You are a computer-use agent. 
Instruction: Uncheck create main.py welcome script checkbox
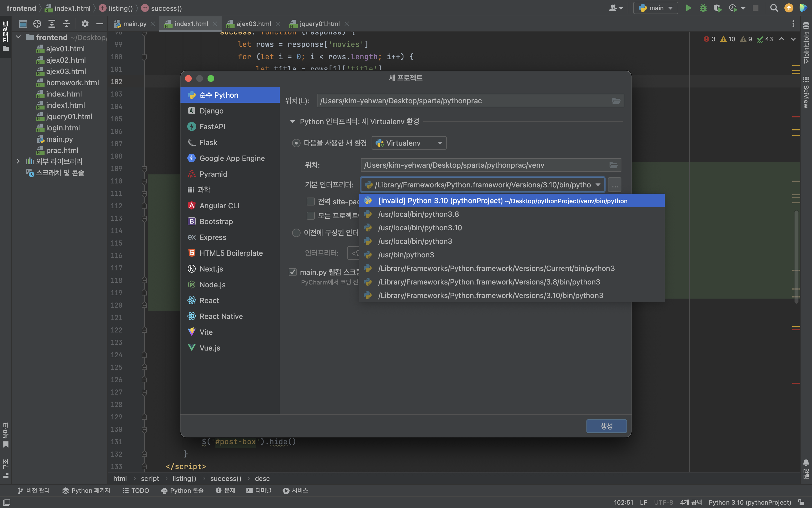coord(293,272)
